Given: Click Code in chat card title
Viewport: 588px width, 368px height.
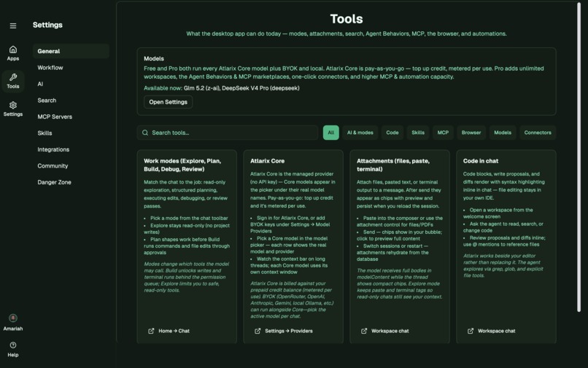Looking at the screenshot, I should pos(481,161).
